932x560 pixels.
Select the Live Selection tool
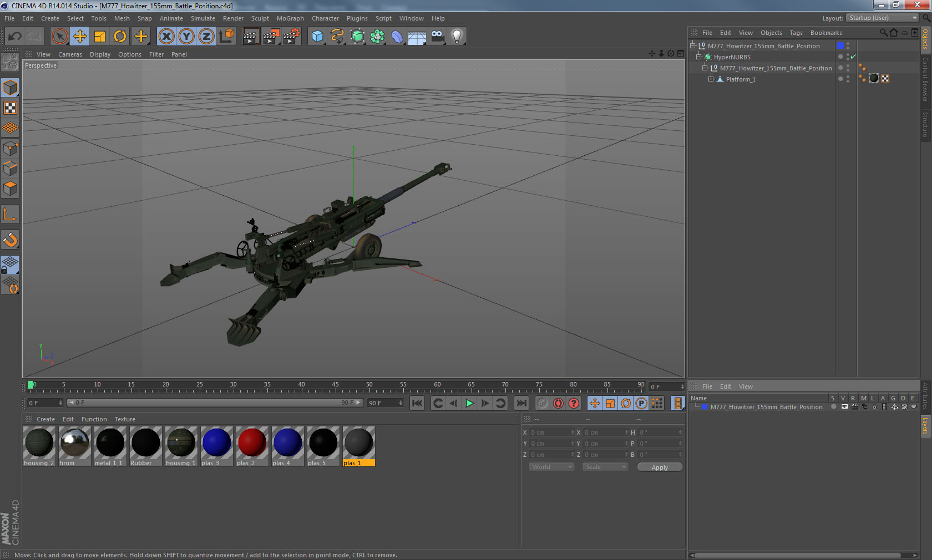(x=59, y=37)
